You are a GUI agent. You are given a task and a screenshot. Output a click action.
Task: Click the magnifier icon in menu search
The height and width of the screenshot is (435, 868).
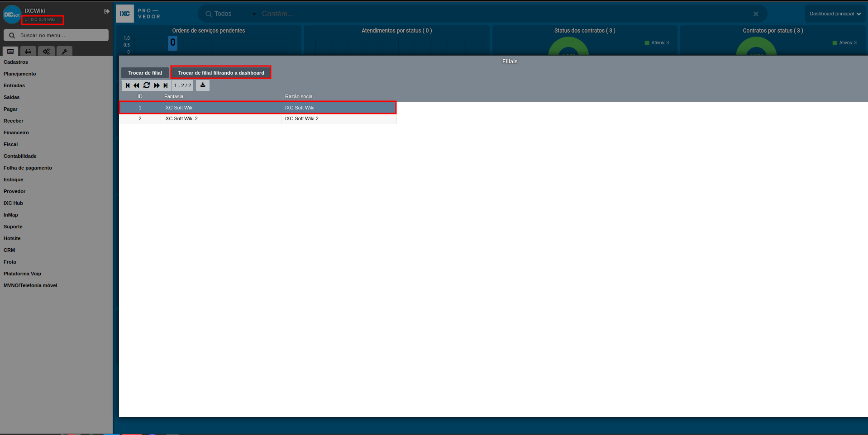(12, 35)
